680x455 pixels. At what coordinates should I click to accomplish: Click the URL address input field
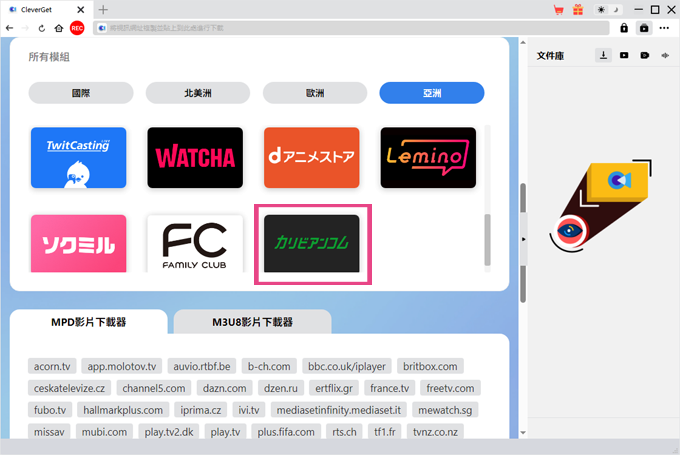coord(351,28)
